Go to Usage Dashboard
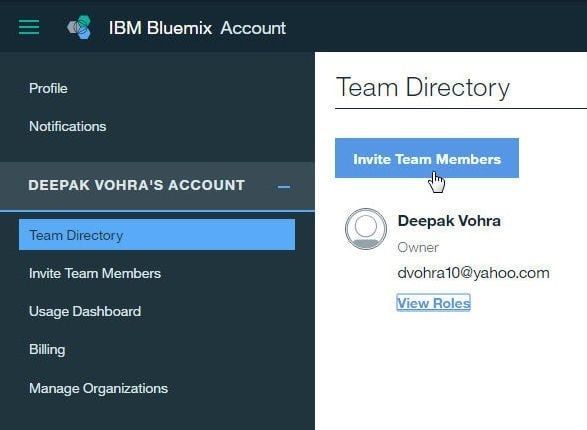 85,311
